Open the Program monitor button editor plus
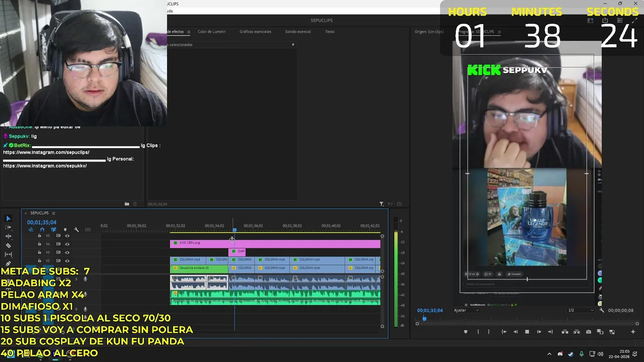644x362 pixels. (x=633, y=332)
